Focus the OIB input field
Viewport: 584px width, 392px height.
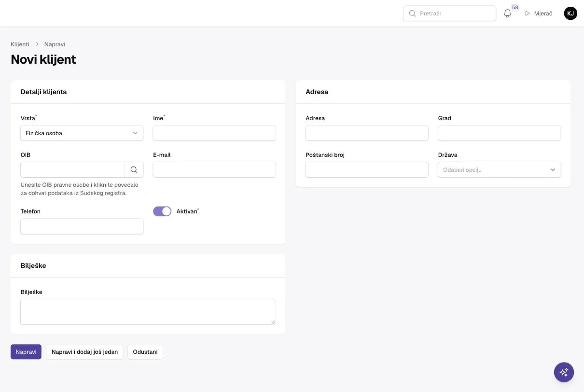tap(73, 169)
